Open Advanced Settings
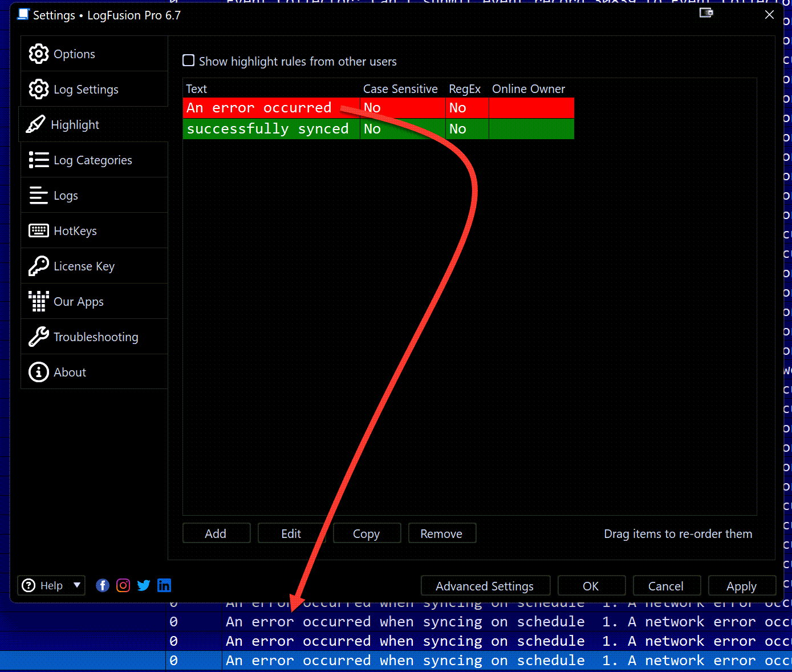 (x=485, y=586)
